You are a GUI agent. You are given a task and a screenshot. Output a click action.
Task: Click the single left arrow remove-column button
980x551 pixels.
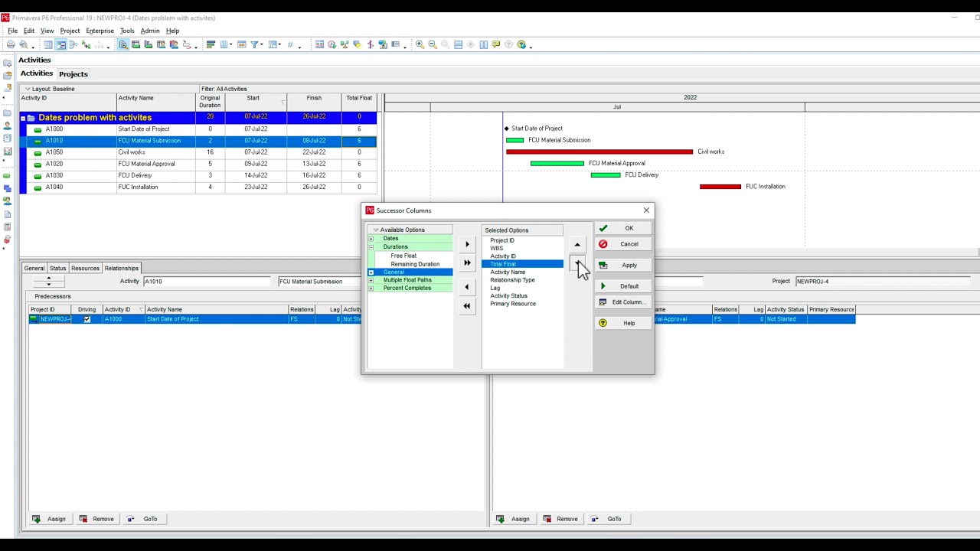pos(467,288)
